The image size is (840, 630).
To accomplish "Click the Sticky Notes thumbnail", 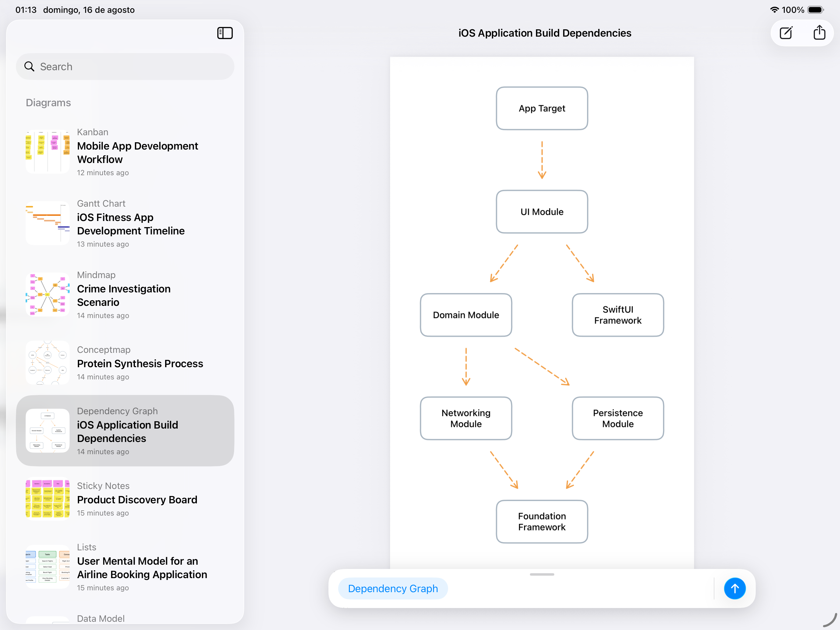I will [48, 499].
